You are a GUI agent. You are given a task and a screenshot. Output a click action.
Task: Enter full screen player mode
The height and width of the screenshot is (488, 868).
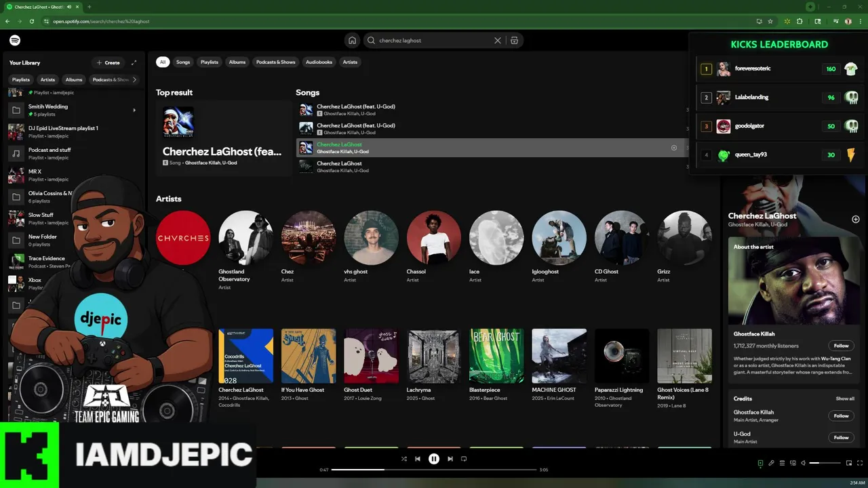(859, 463)
